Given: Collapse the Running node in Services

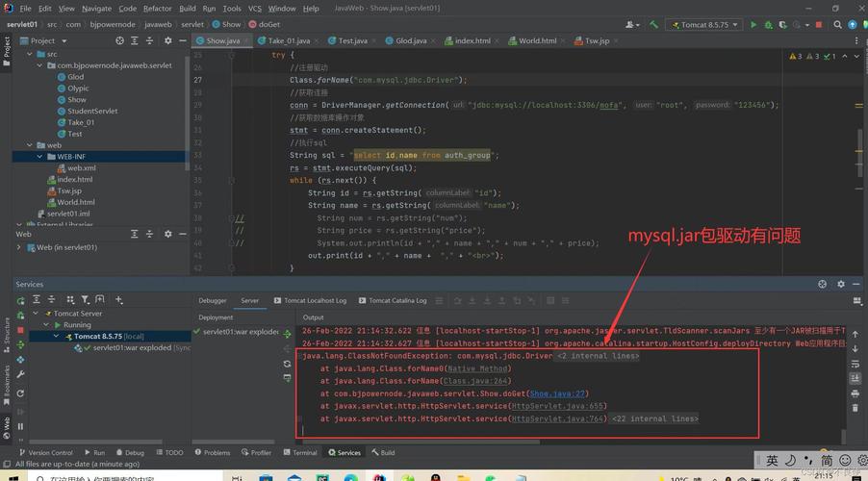Looking at the screenshot, I should pyautogui.click(x=46, y=325).
